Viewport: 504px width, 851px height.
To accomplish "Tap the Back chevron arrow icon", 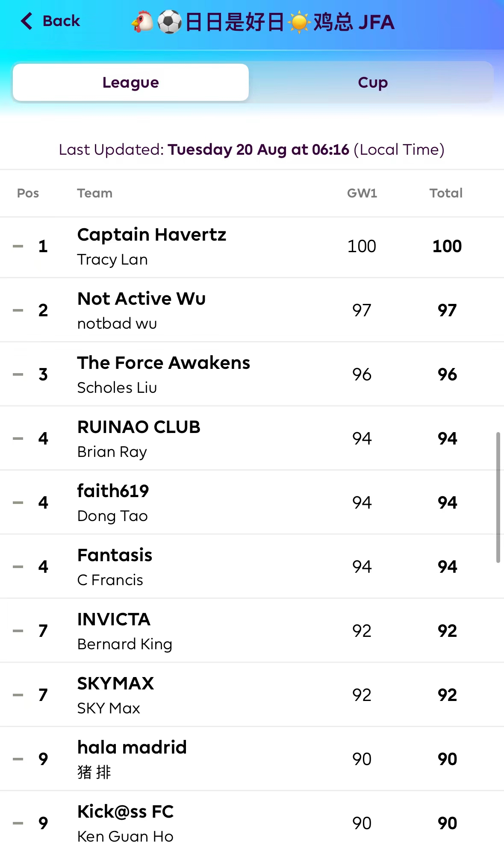I will coord(27,21).
